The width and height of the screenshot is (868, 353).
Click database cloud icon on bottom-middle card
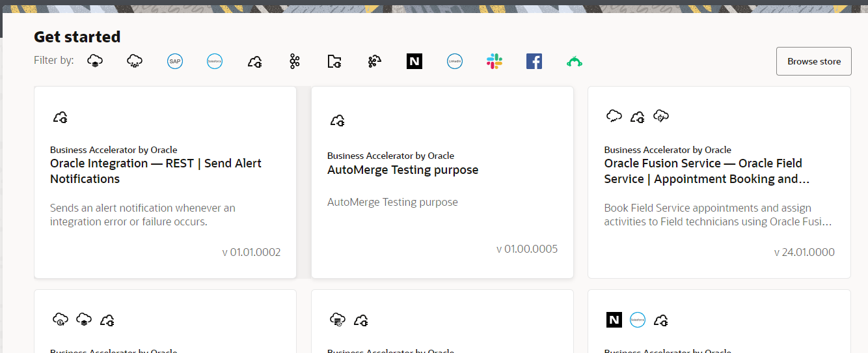coord(337,320)
